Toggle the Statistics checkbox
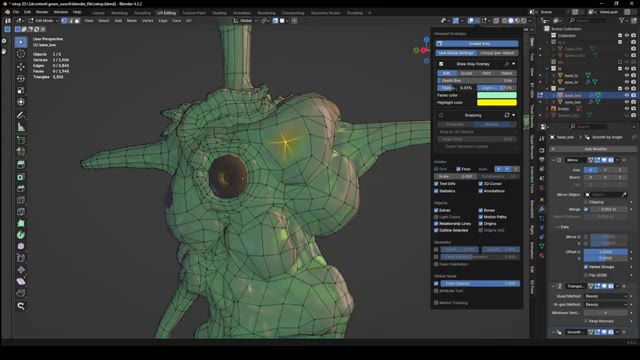640x360 pixels. (436, 191)
